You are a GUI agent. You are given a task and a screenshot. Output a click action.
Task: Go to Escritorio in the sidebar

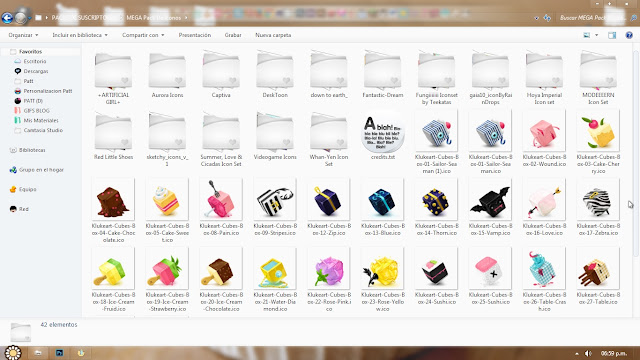coord(35,61)
